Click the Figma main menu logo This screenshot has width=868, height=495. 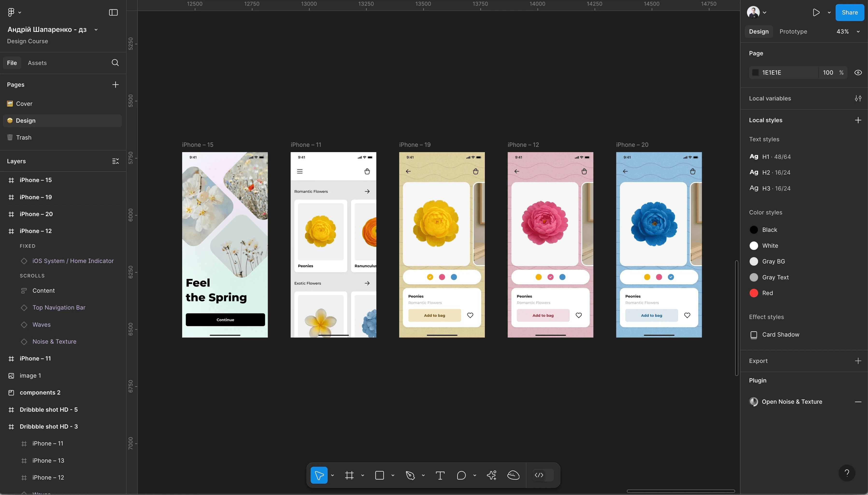click(x=11, y=13)
